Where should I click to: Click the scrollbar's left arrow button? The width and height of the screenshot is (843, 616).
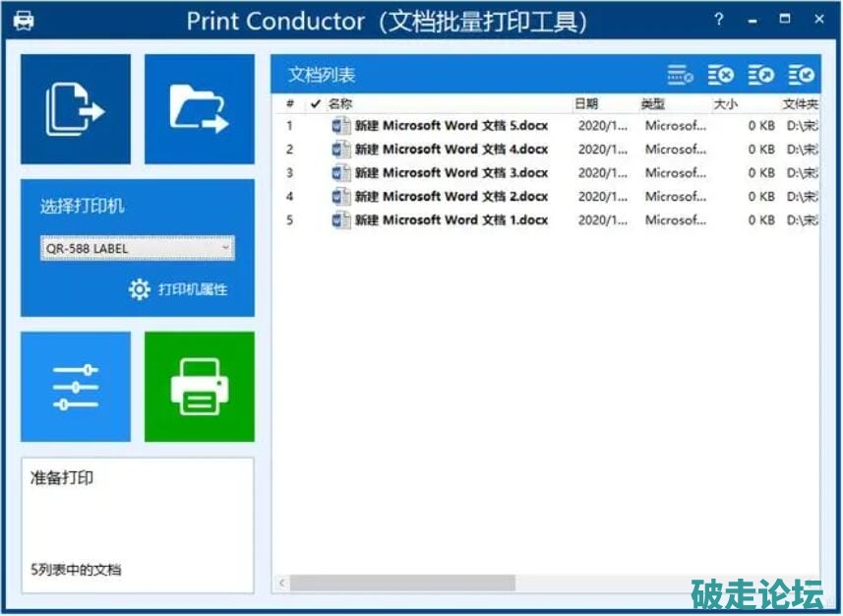pyautogui.click(x=281, y=584)
